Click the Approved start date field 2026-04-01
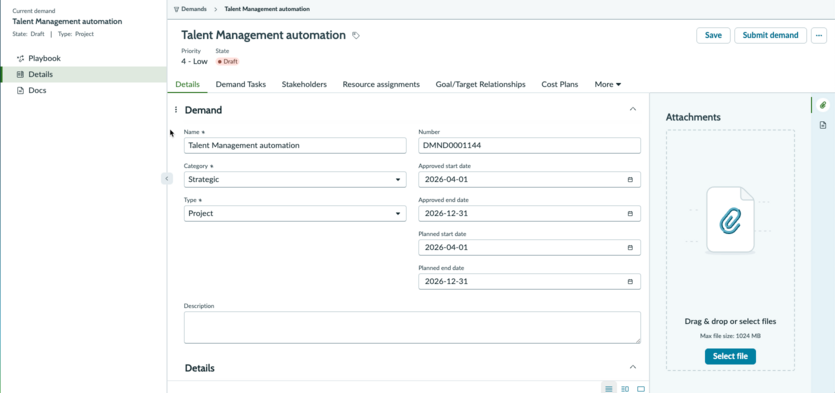 pos(529,179)
